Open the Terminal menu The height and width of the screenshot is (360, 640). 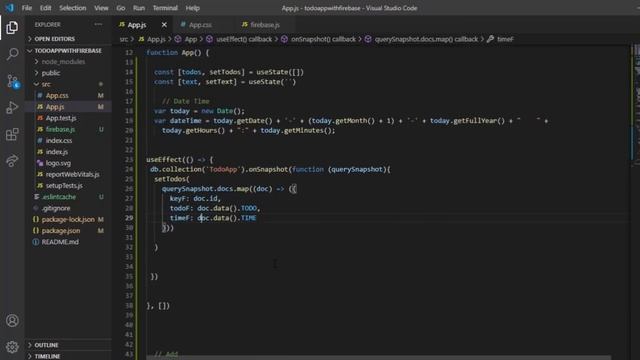tap(165, 8)
